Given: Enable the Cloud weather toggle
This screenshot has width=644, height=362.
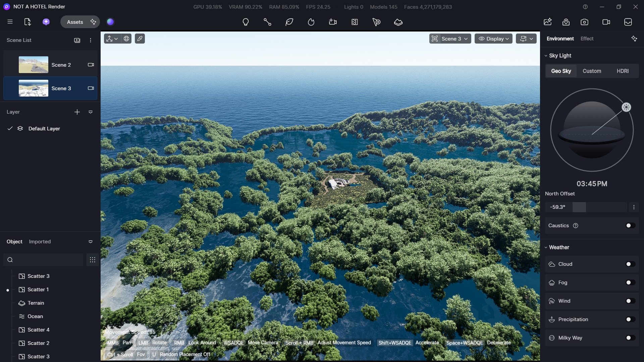Looking at the screenshot, I should coord(630,264).
